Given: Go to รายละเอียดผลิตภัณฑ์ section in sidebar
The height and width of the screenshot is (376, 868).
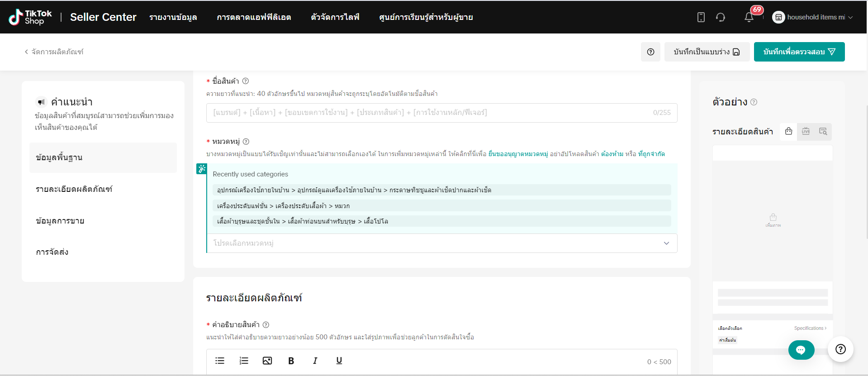Looking at the screenshot, I should (74, 189).
